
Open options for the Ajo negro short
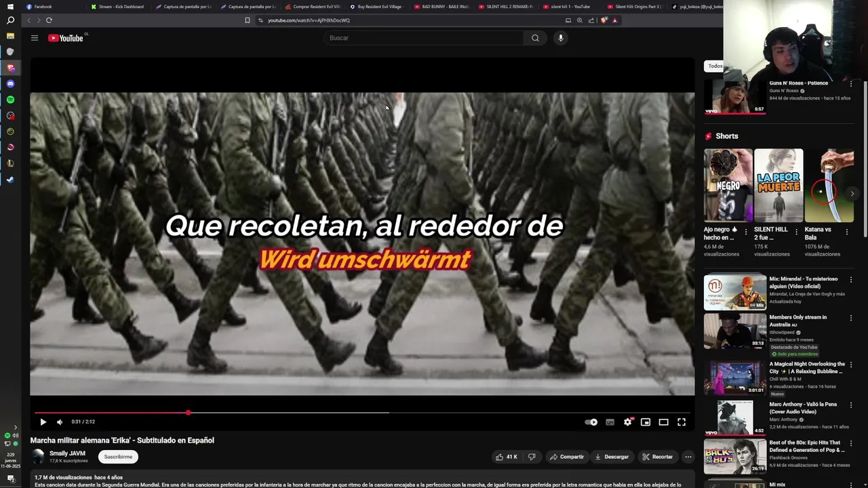coord(746,232)
